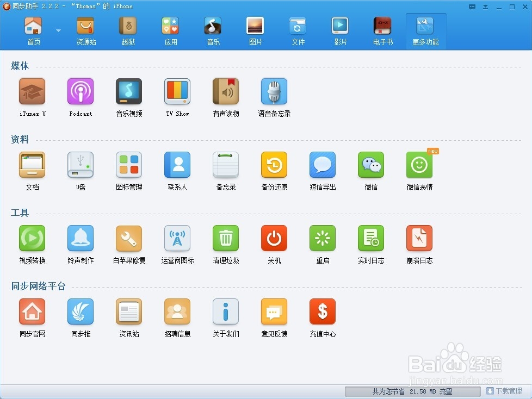Open the 联系人 contacts manager

(x=177, y=165)
